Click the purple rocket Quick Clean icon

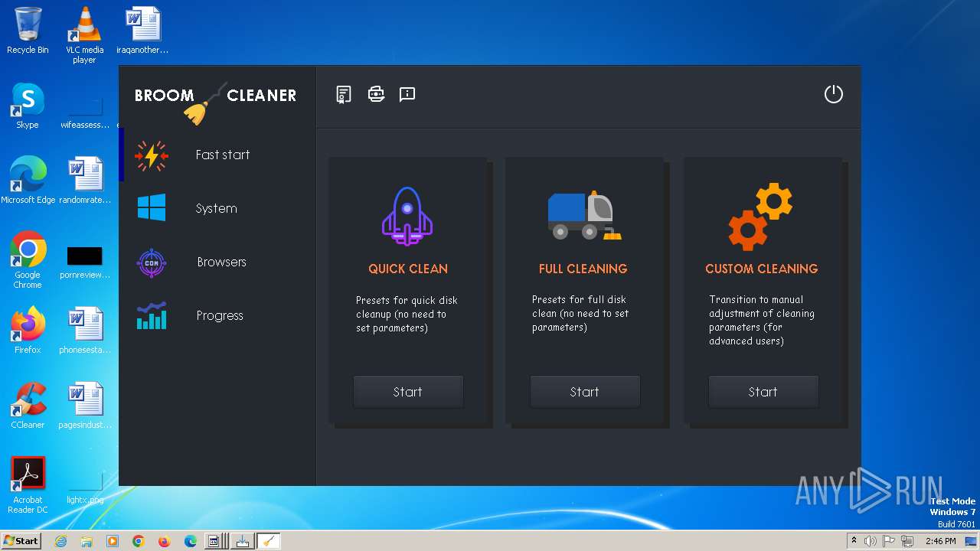407,216
